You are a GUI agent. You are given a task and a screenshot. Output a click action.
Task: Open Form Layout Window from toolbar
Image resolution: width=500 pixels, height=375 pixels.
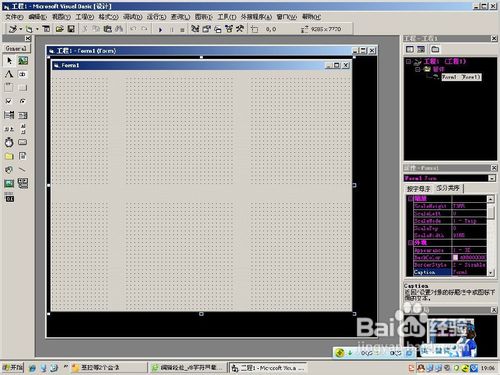tap(218, 29)
